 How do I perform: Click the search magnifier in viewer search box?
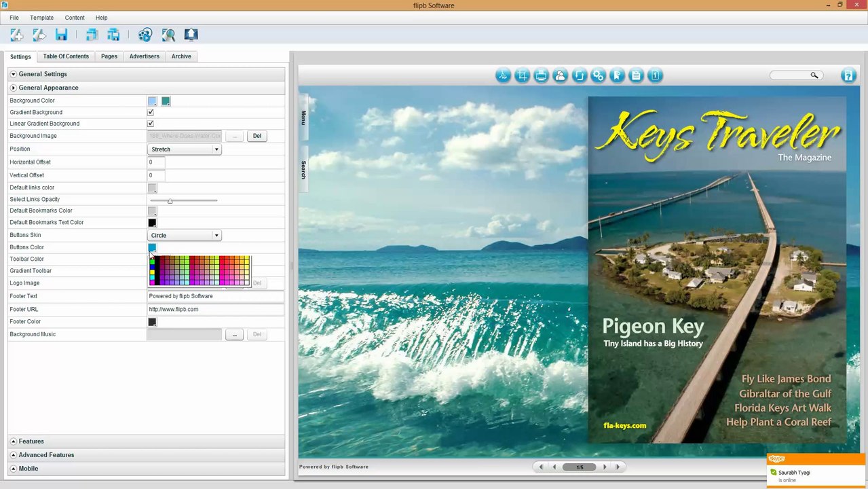pos(814,75)
